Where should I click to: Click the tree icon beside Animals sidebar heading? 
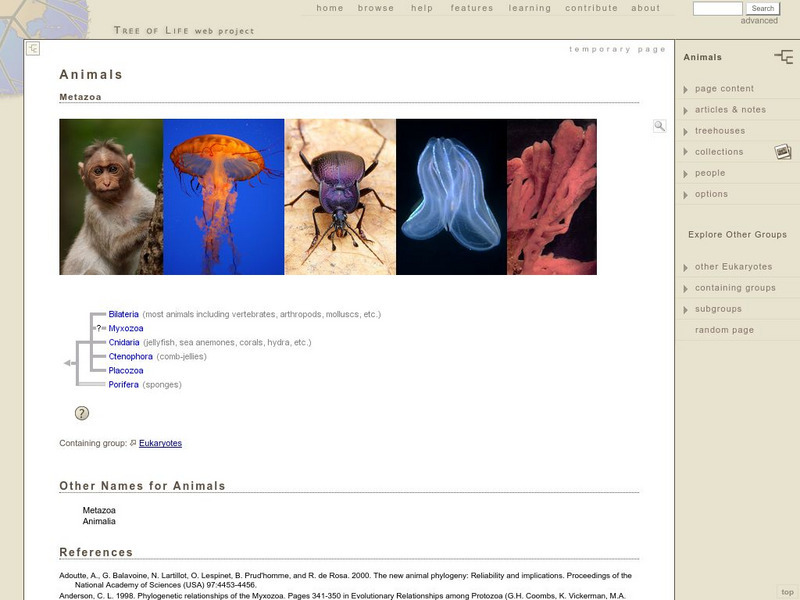click(x=783, y=57)
